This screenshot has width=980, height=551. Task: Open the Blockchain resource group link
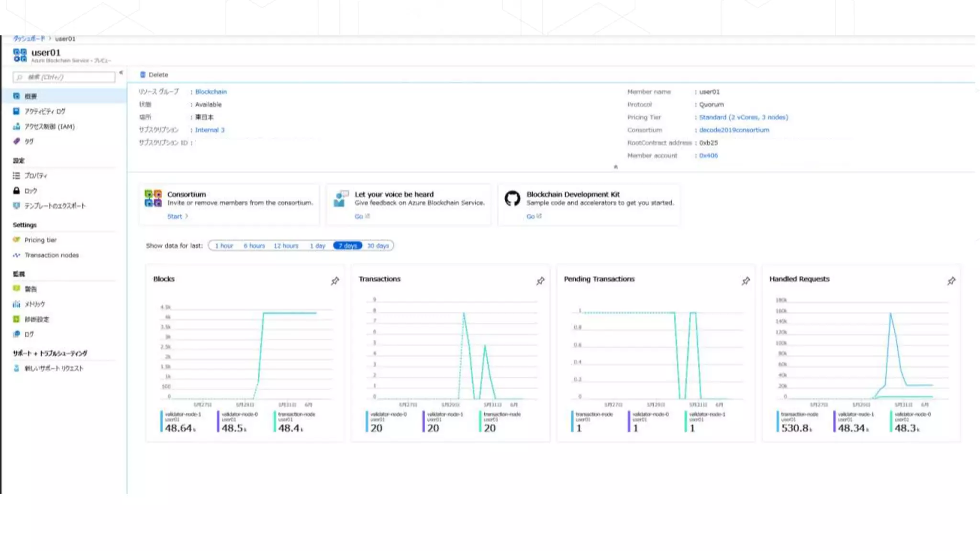(211, 92)
